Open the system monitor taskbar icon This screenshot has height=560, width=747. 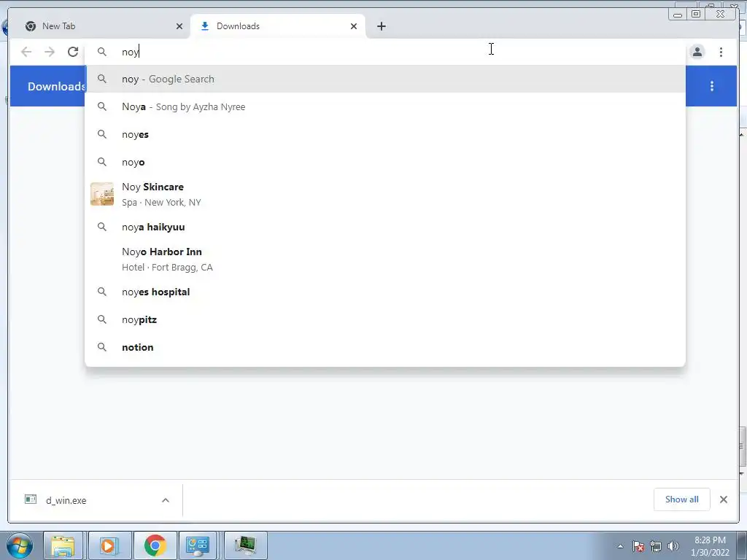coord(245,545)
